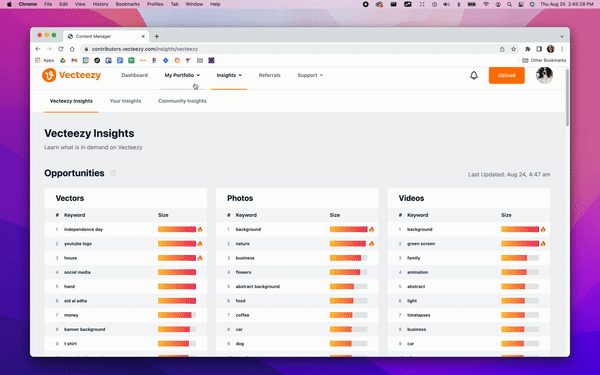Open the Wi-Fi status menu

click(x=486, y=4)
